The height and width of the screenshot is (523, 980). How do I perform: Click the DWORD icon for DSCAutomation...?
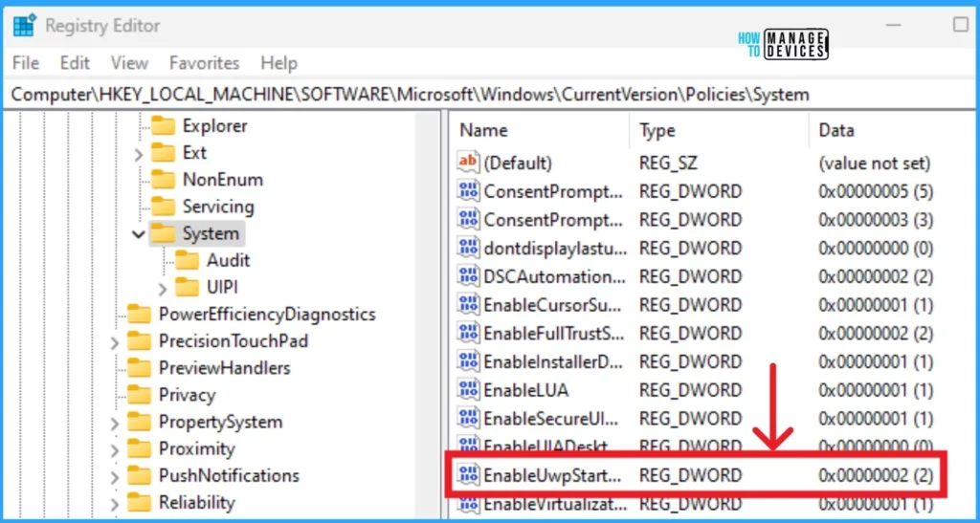coord(468,275)
